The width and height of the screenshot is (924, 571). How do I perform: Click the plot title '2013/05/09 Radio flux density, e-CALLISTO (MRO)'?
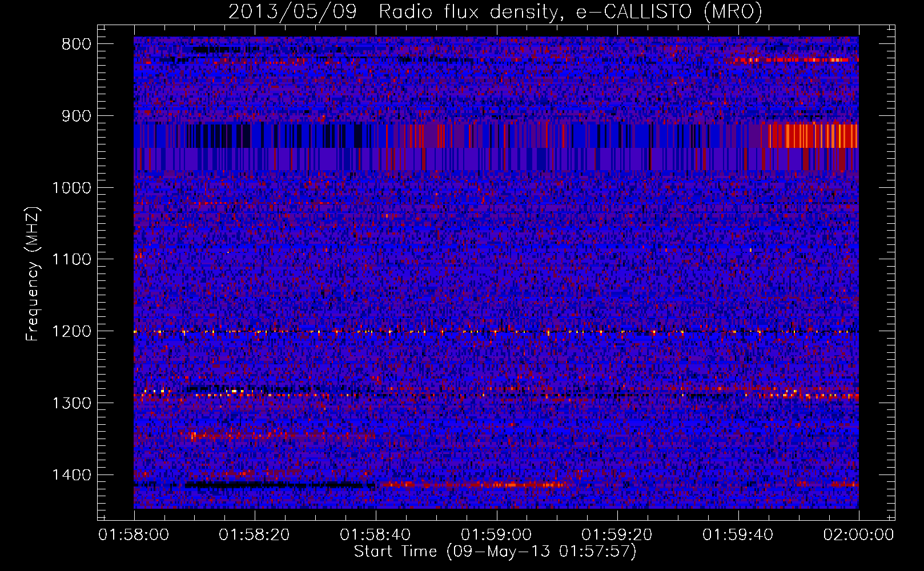pos(495,11)
